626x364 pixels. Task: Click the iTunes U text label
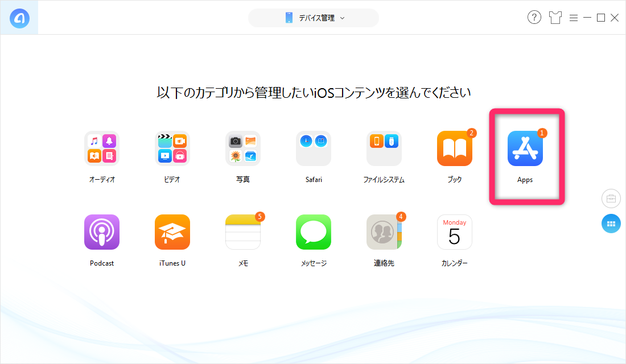coord(172,263)
